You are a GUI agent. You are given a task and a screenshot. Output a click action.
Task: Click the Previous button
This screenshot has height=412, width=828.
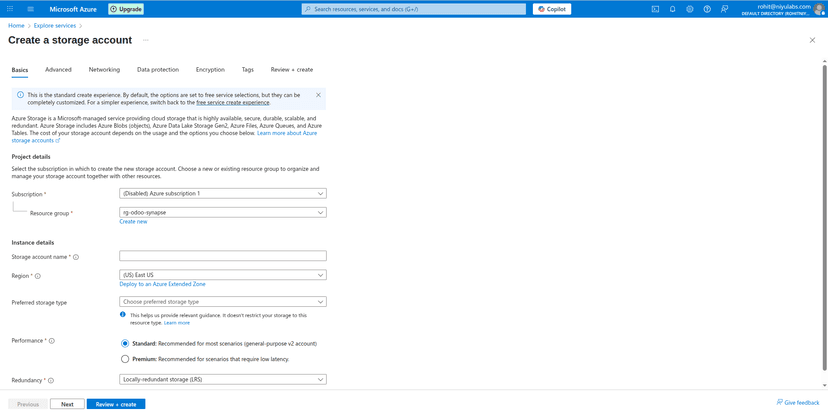pos(28,404)
